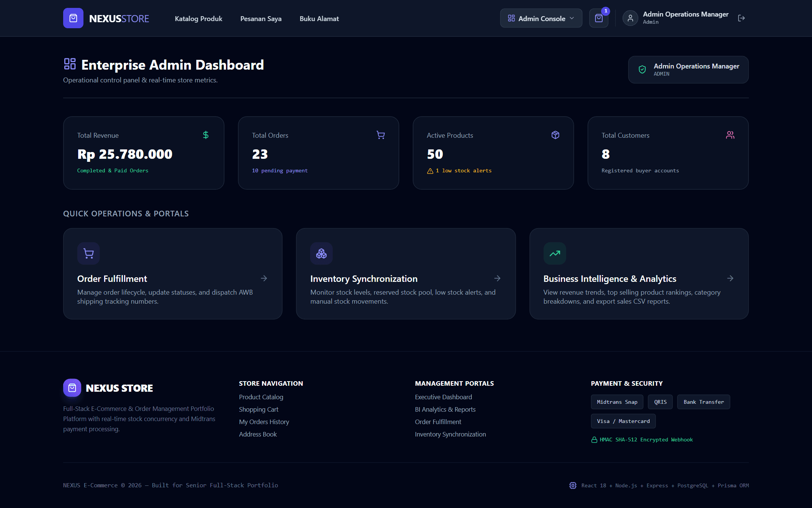Image resolution: width=812 pixels, height=508 pixels.
Task: Click the users icon in Total Customers card
Action: tap(730, 135)
